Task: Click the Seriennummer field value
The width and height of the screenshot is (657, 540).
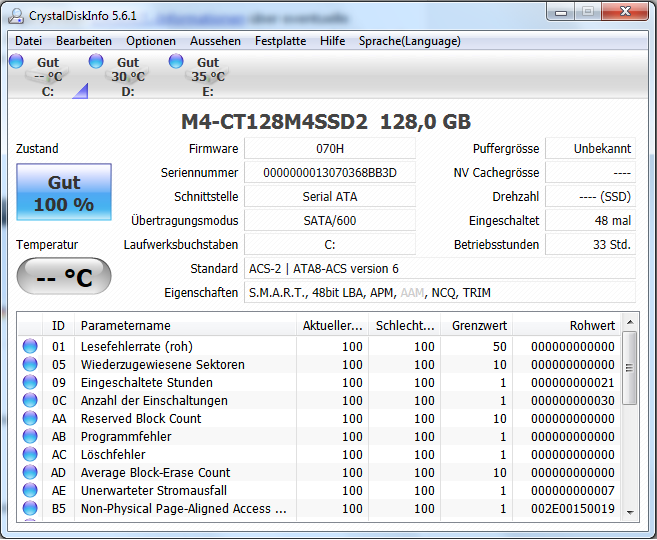Action: click(x=330, y=173)
